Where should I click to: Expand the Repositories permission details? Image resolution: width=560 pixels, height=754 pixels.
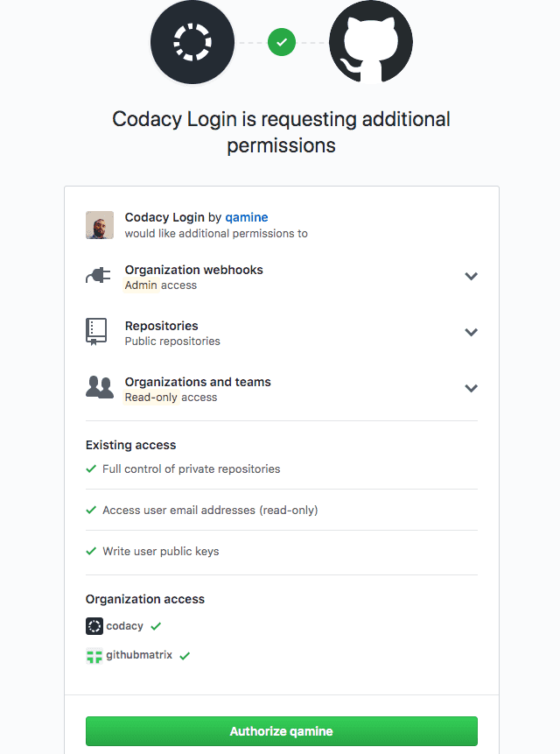[471, 332]
